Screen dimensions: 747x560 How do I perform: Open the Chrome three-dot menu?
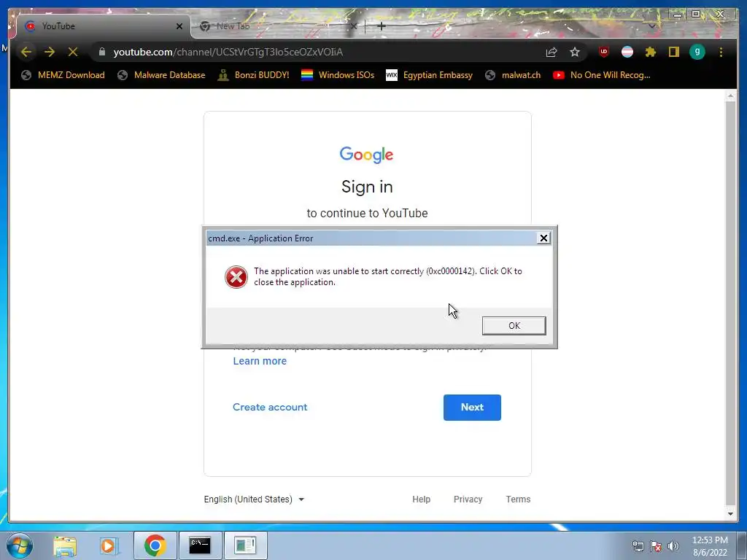(x=721, y=52)
